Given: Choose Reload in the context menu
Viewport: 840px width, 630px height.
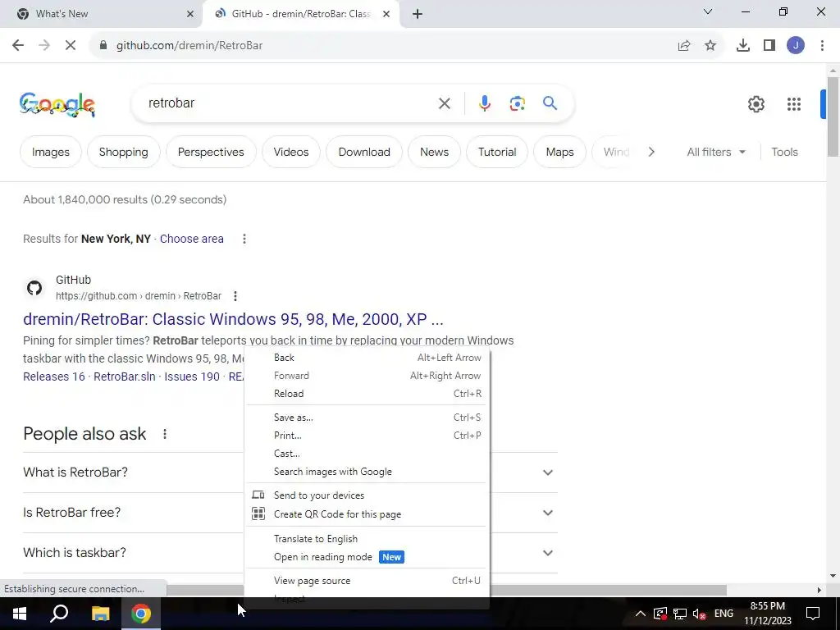Looking at the screenshot, I should [x=367, y=394].
